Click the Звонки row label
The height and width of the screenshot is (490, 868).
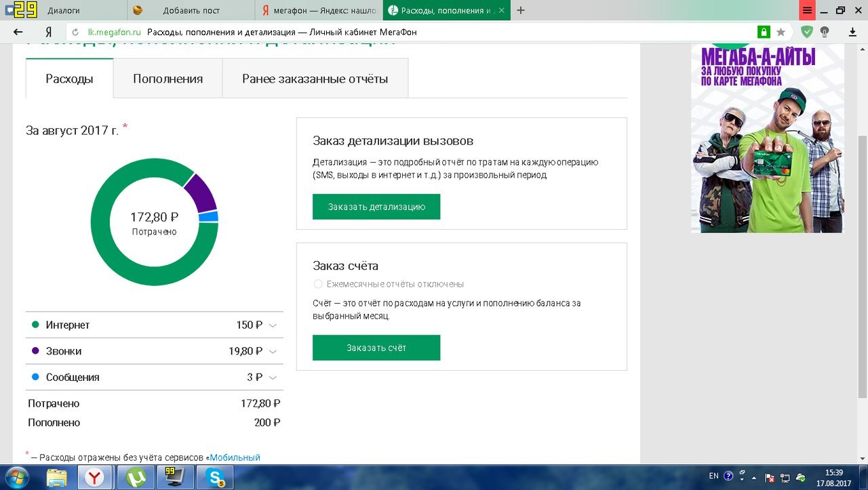click(x=64, y=351)
